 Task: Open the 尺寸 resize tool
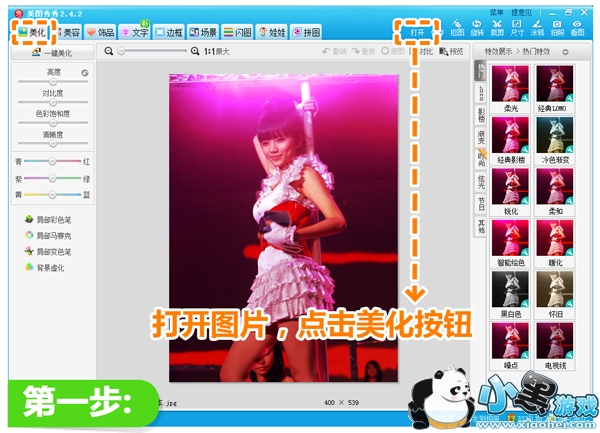click(x=517, y=28)
